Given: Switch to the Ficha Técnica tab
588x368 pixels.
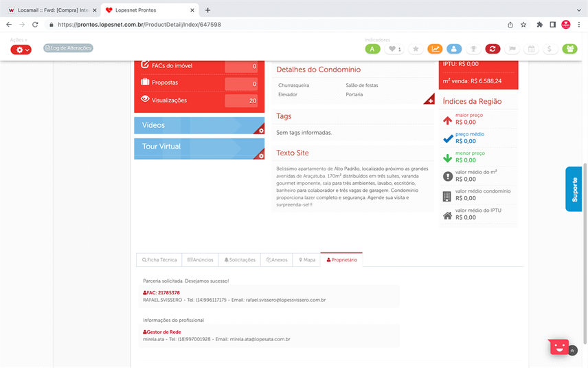Looking at the screenshot, I should pos(159,260).
